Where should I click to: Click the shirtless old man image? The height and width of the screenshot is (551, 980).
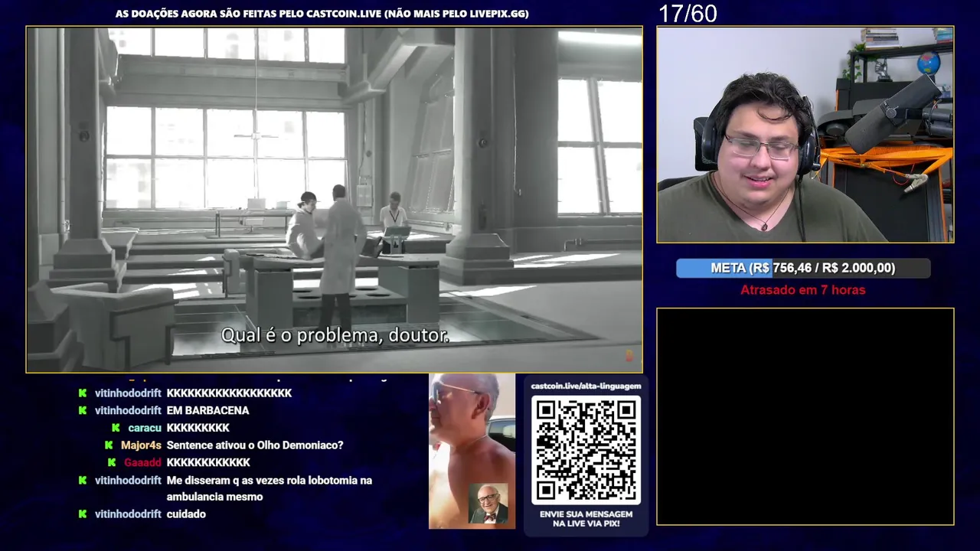click(472, 451)
